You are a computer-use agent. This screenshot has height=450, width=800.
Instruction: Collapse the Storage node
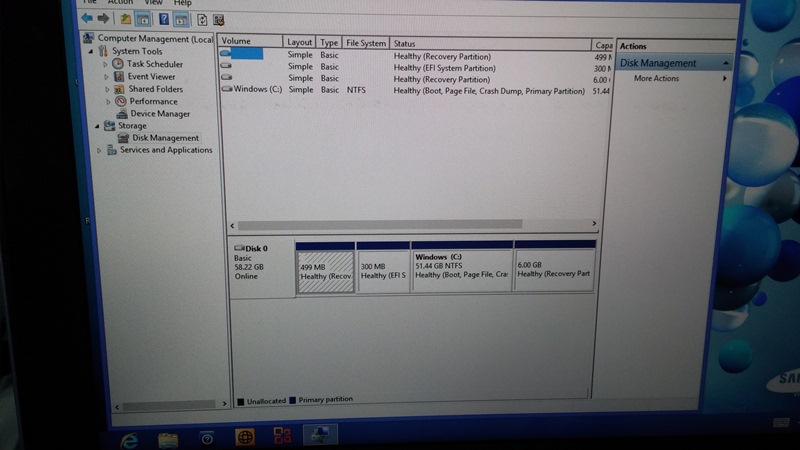pyautogui.click(x=97, y=126)
